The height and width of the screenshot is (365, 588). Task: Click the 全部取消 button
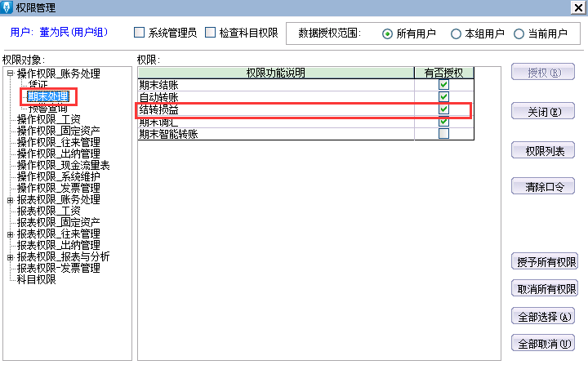point(544,342)
